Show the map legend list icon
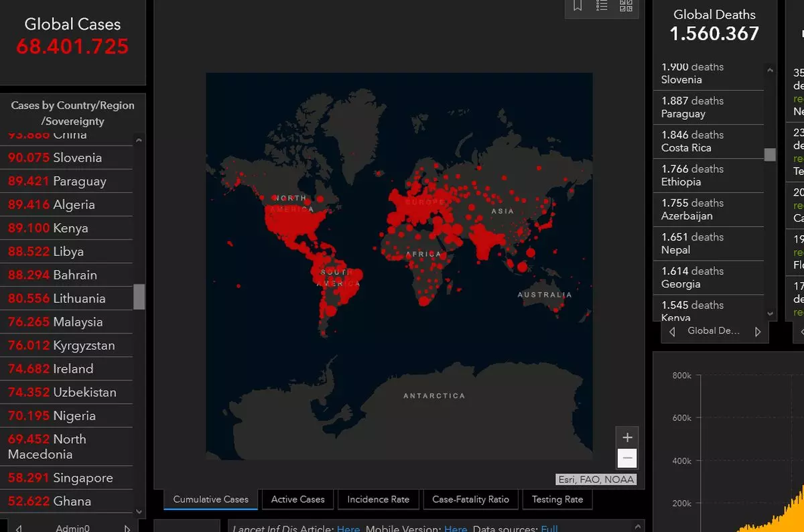This screenshot has width=804, height=532. coord(602,6)
